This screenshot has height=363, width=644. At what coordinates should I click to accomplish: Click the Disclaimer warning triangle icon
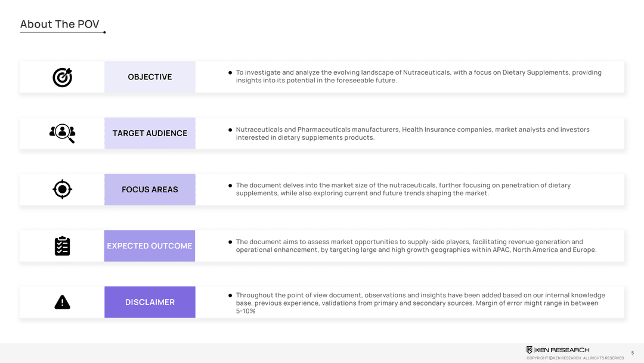pyautogui.click(x=62, y=303)
